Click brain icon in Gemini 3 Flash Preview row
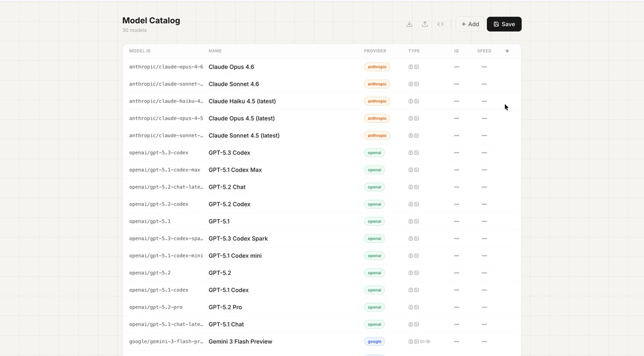This screenshot has width=644, height=356. point(411,342)
